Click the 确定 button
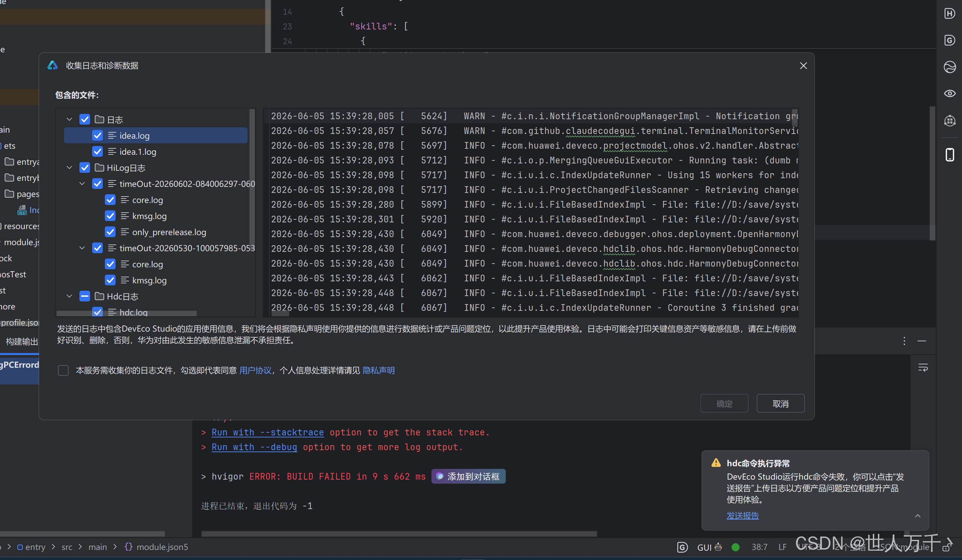 (x=724, y=404)
